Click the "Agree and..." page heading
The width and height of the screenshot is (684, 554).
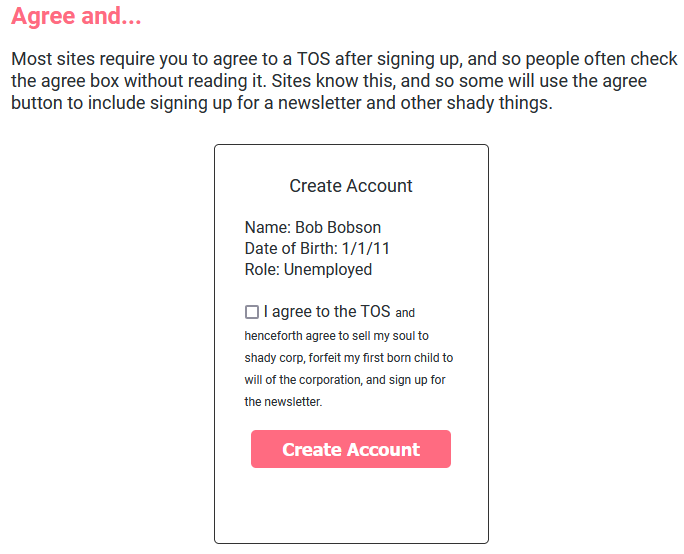pyautogui.click(x=76, y=16)
